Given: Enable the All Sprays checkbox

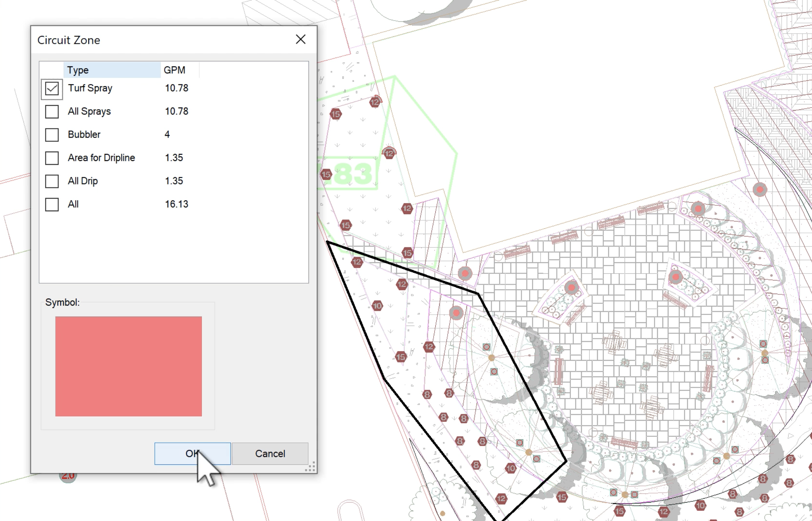Looking at the screenshot, I should pos(52,112).
